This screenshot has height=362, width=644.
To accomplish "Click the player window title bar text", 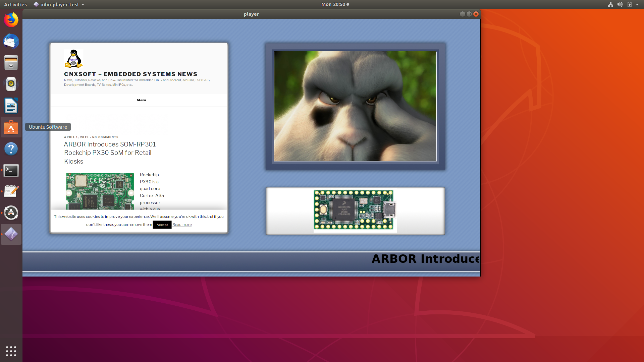I will (251, 14).
